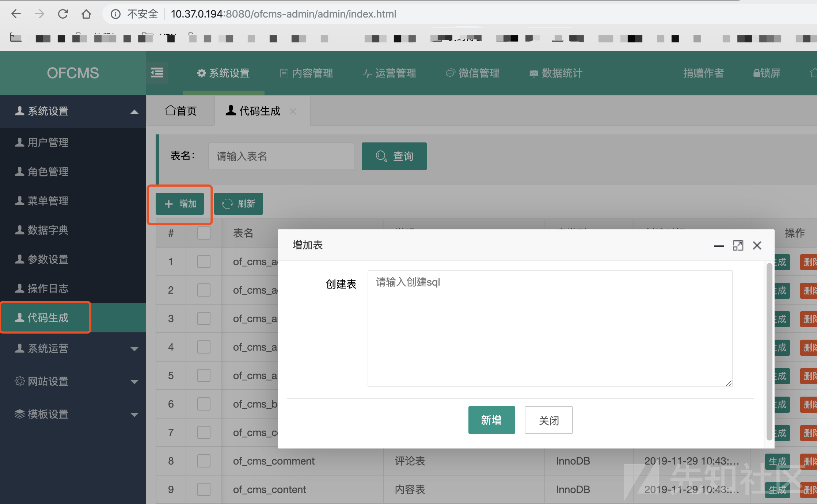Check the checkbox for row 1
This screenshot has height=504, width=817.
point(204,261)
